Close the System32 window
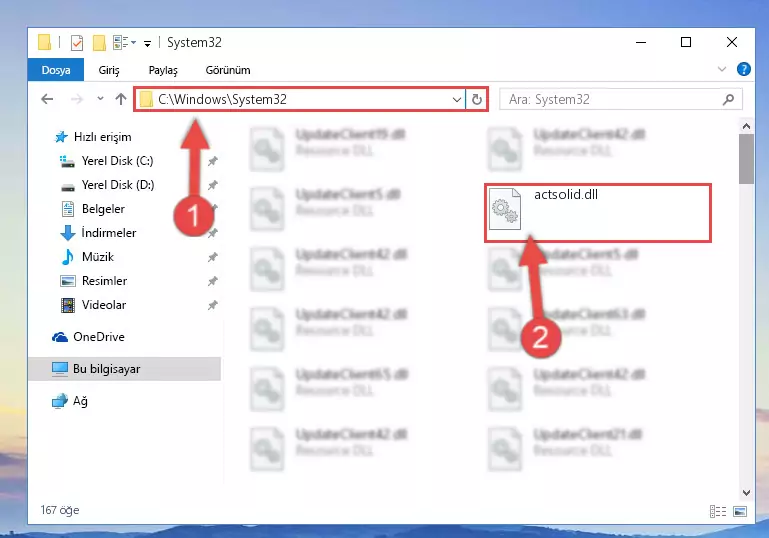Viewport: 769px width, 538px height. [x=732, y=43]
